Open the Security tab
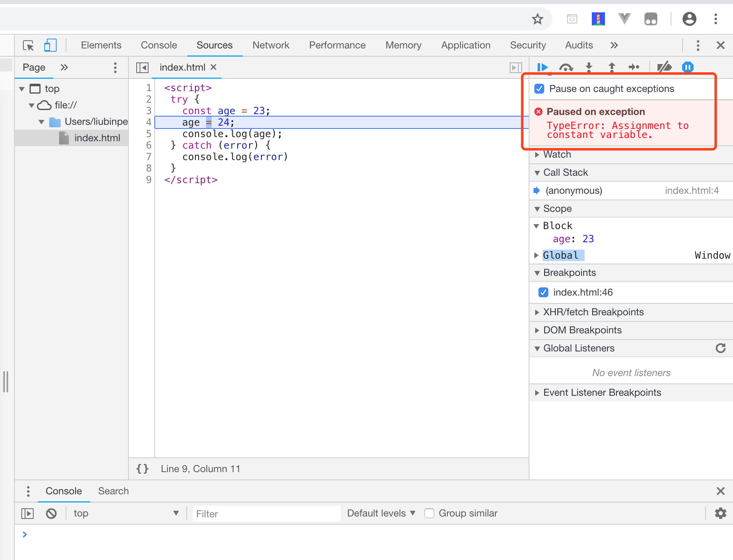 pos(528,45)
